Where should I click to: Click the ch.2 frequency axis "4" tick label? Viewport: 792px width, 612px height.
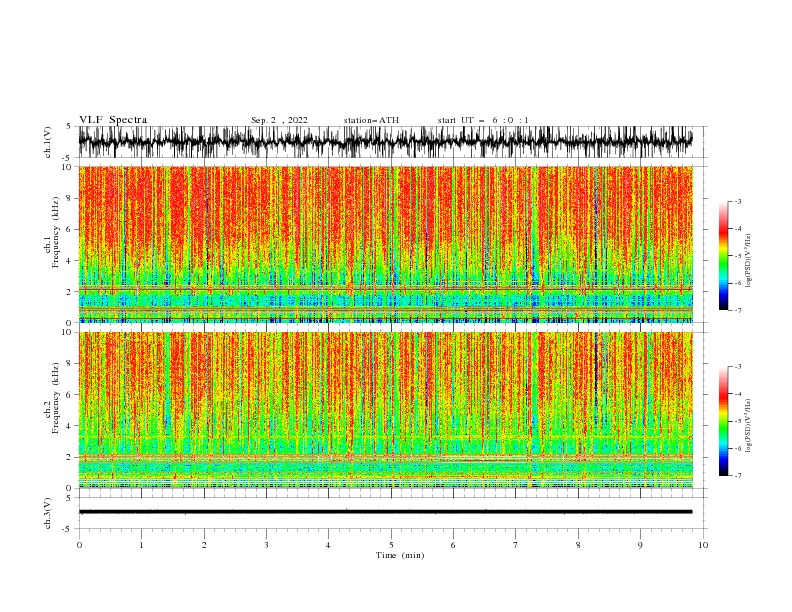(x=70, y=426)
